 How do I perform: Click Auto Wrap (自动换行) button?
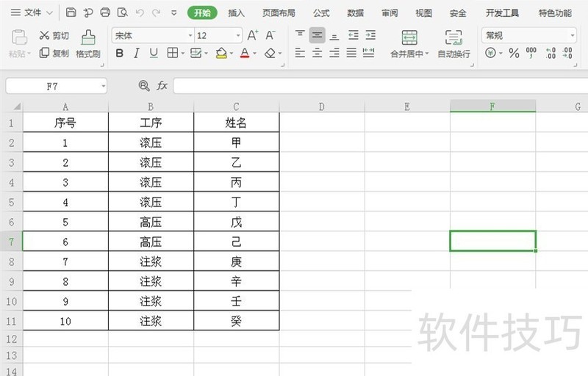tap(453, 44)
